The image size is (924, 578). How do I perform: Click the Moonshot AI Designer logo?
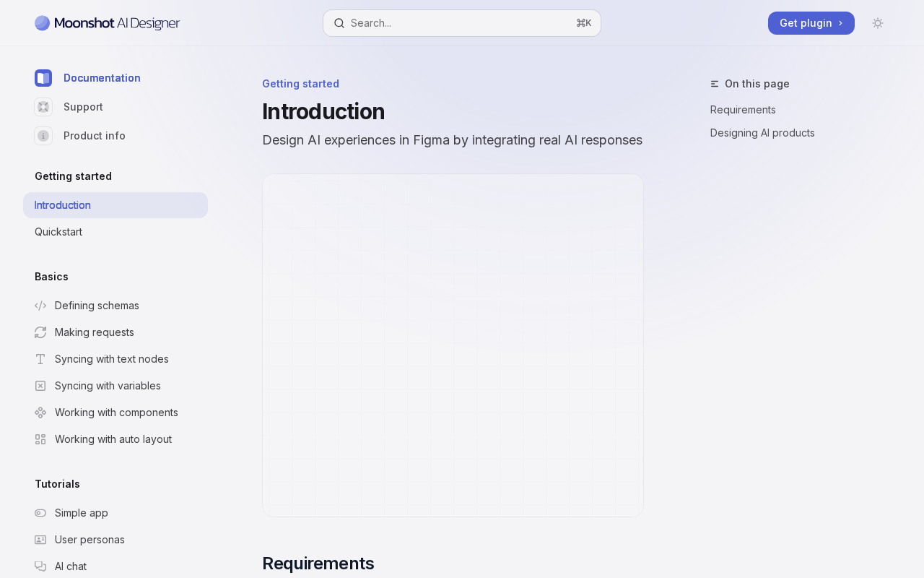(107, 23)
